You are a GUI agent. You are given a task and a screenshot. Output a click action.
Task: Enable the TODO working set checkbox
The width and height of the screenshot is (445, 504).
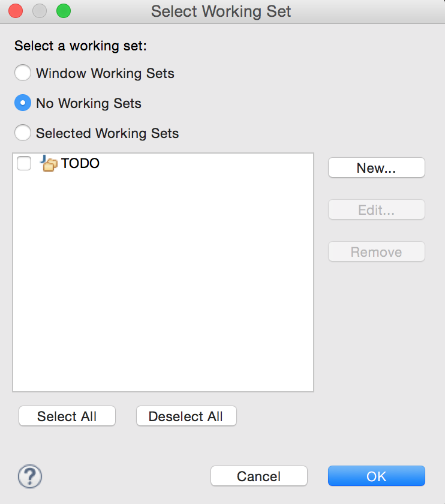click(23, 163)
